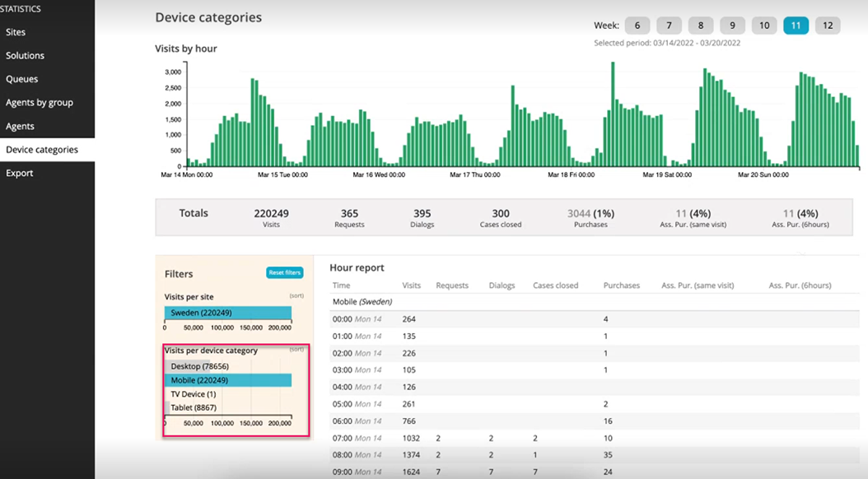868x479 pixels.
Task: Switch to week 12
Action: (828, 26)
